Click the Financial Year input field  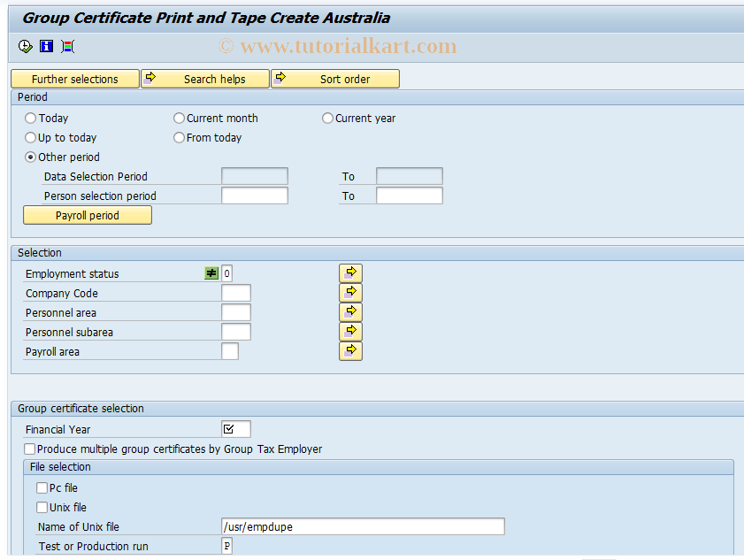coord(236,429)
